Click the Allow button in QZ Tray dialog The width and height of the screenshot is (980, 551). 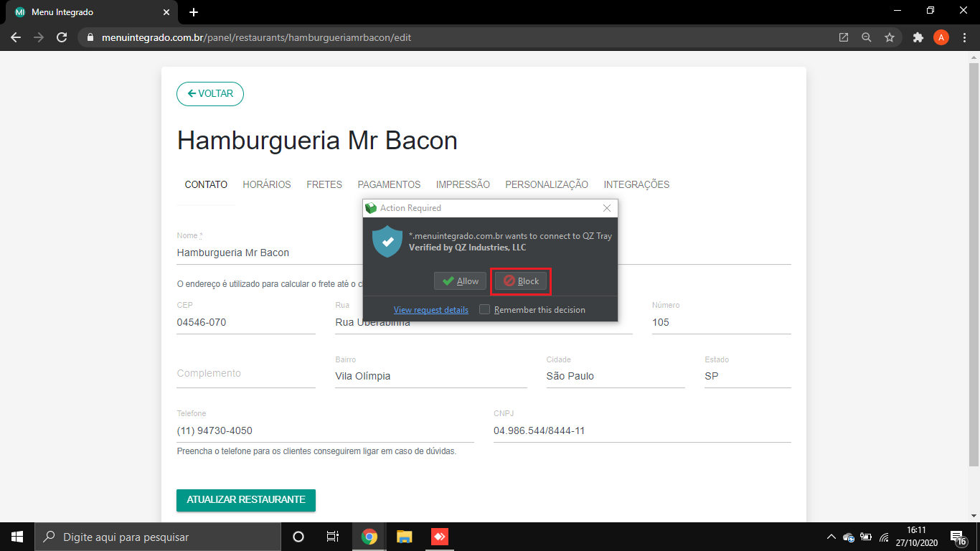pos(460,281)
